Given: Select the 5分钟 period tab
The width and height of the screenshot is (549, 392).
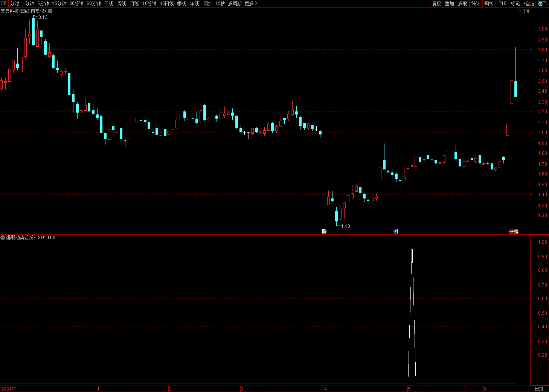Looking at the screenshot, I should pos(43,3).
